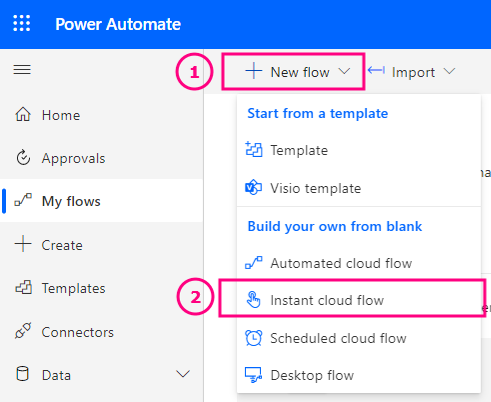Open the New flow dropdown chevron
The height and width of the screenshot is (402, 491).
coord(344,71)
